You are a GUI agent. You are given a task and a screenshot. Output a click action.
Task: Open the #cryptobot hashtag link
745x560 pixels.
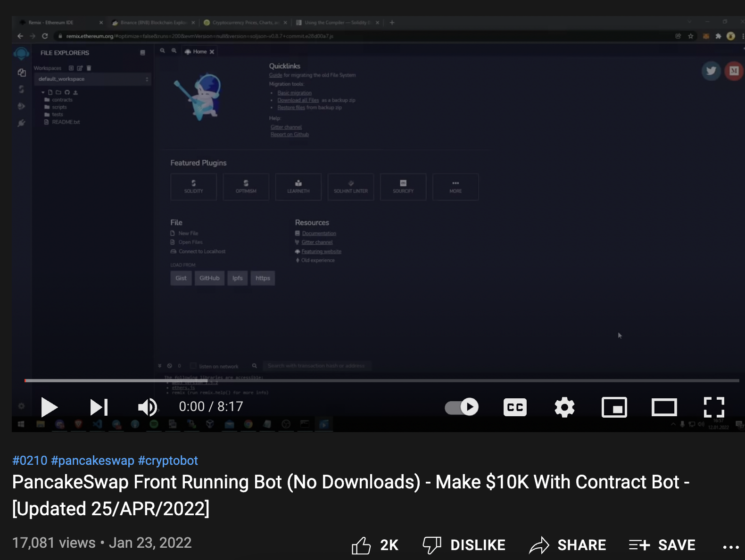(168, 461)
